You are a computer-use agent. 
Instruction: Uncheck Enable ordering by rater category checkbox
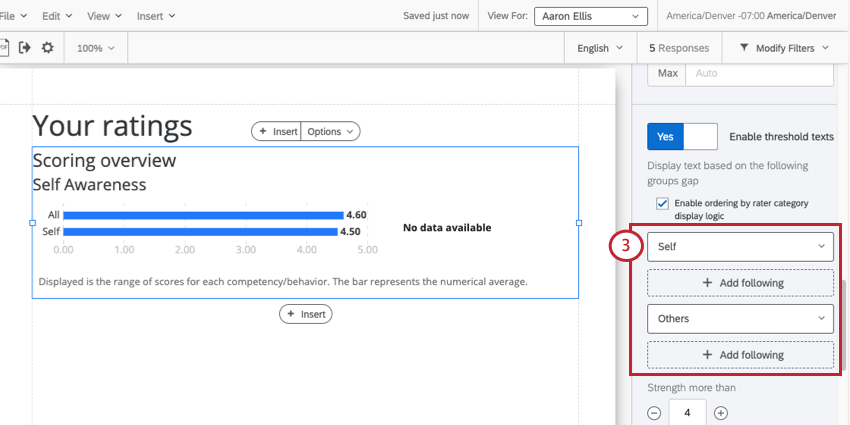[x=662, y=204]
